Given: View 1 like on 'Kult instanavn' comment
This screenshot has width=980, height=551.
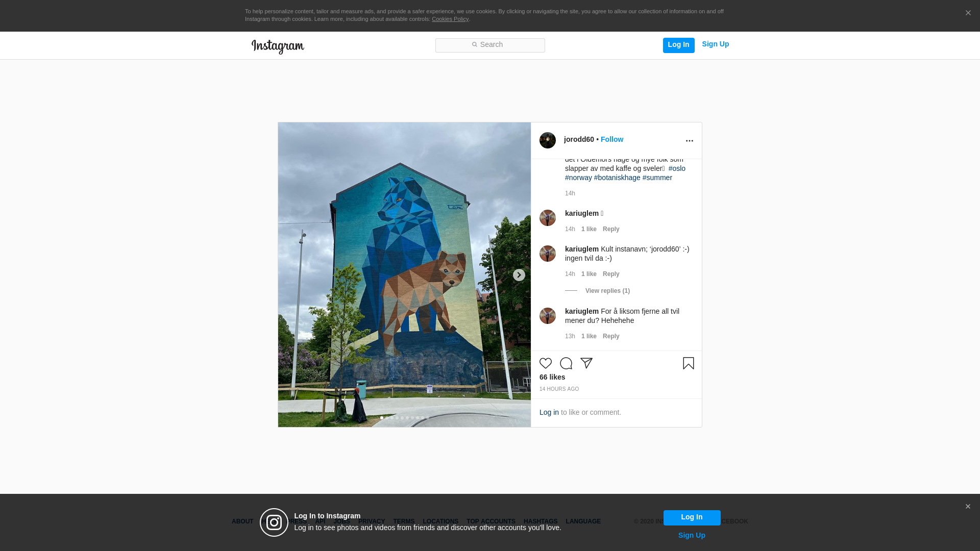Looking at the screenshot, I should [x=589, y=274].
